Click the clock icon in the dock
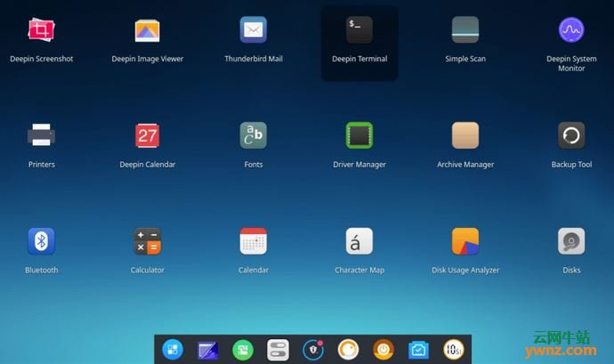614x364 pixels. (x=454, y=350)
